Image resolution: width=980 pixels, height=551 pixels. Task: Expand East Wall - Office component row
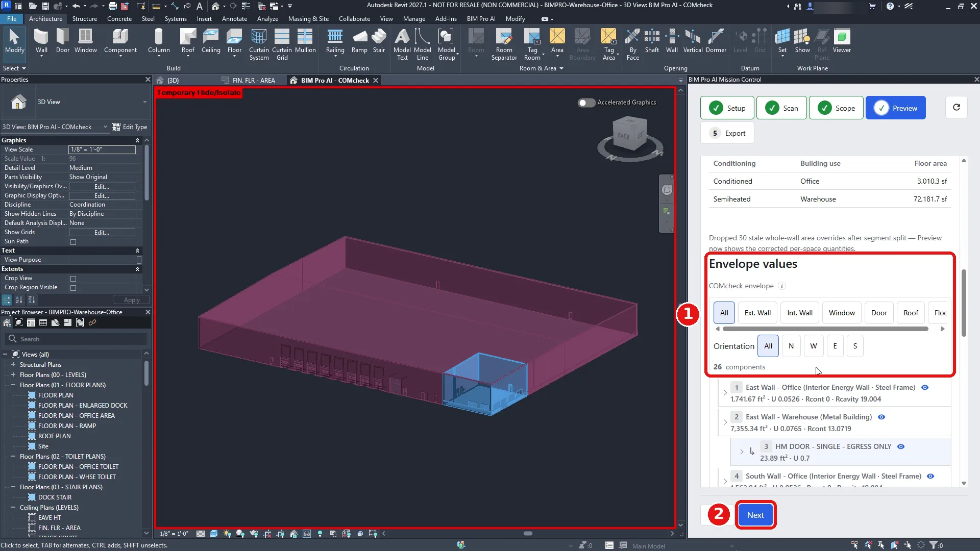click(x=725, y=393)
